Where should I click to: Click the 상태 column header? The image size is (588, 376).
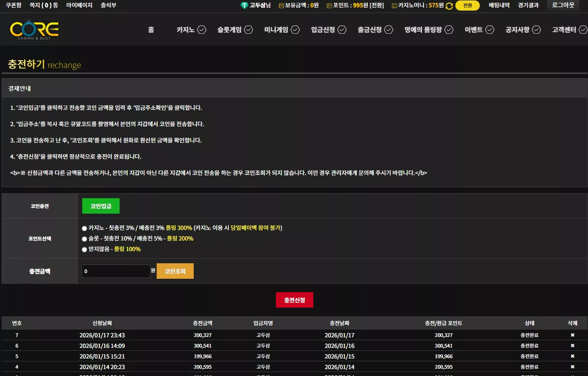click(x=529, y=323)
